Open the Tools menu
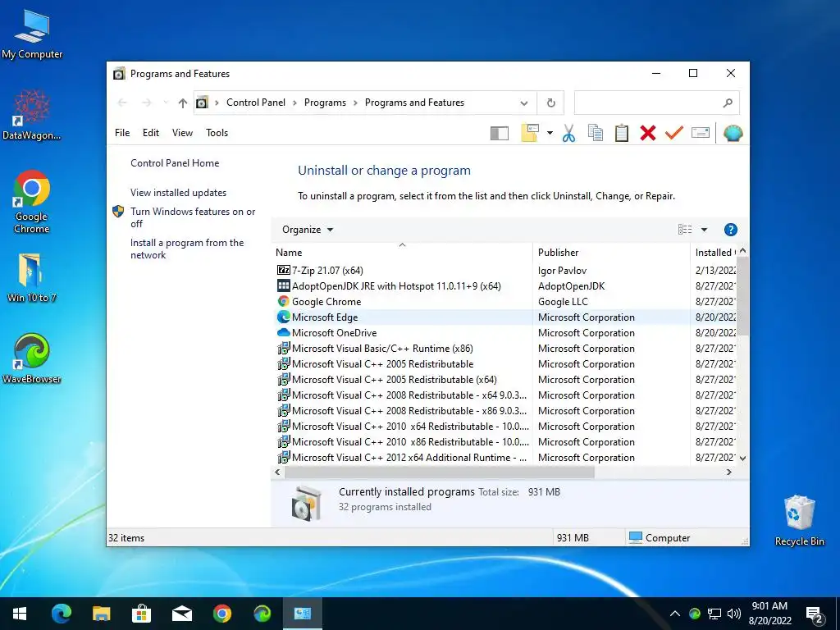840x630 pixels. (x=217, y=133)
